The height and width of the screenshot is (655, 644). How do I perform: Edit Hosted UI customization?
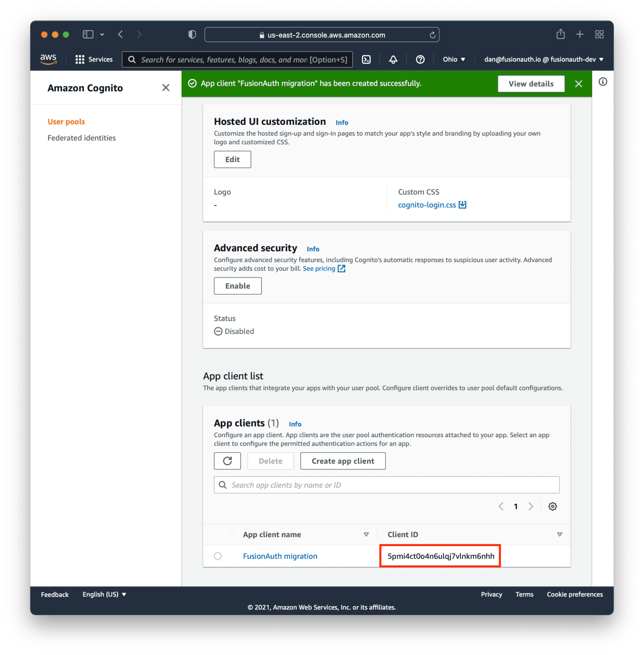[232, 159]
